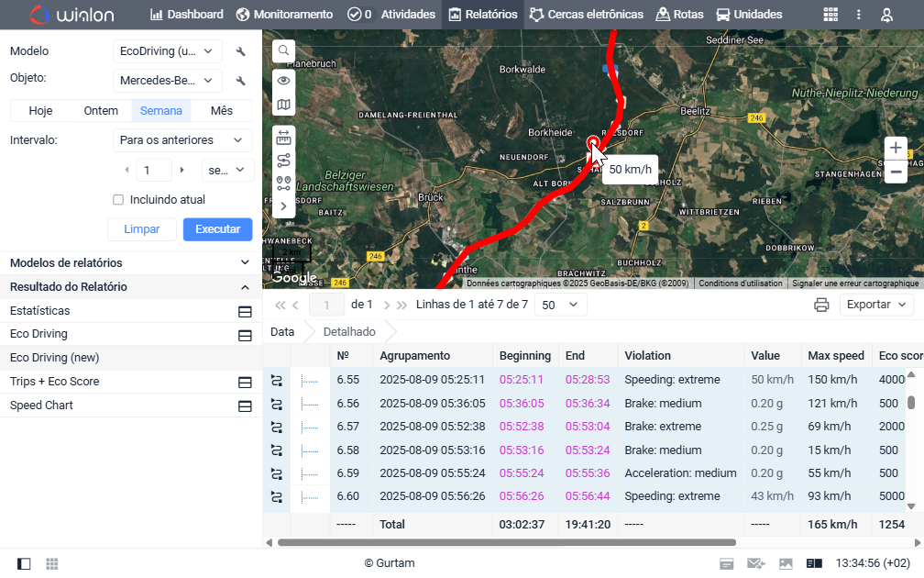Open the Unidades tab
924x578 pixels.
[x=750, y=14]
